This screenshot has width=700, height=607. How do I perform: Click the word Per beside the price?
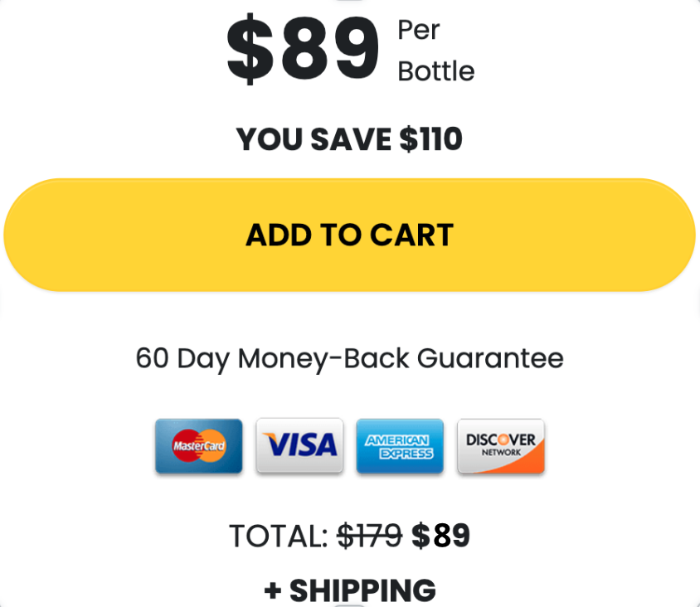coord(419,31)
